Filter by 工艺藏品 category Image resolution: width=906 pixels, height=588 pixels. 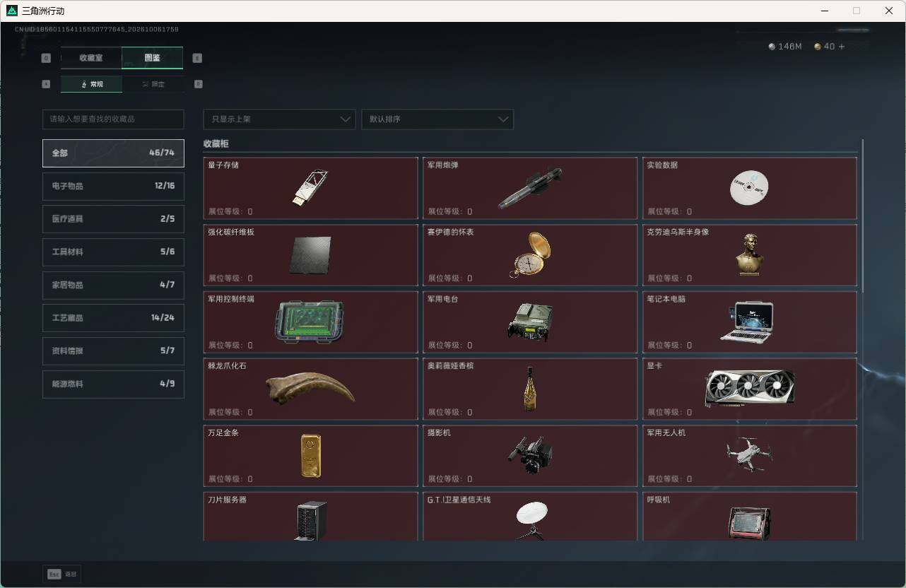[113, 318]
